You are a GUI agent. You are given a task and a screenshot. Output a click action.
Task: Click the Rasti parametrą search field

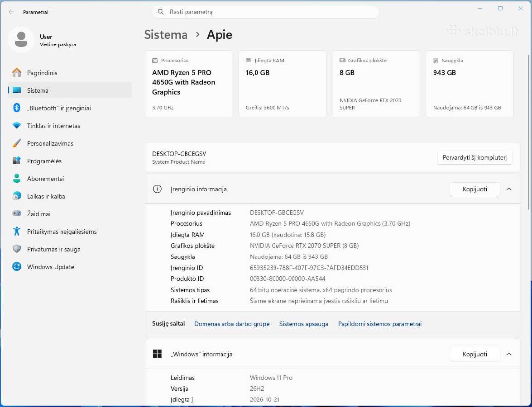point(266,12)
